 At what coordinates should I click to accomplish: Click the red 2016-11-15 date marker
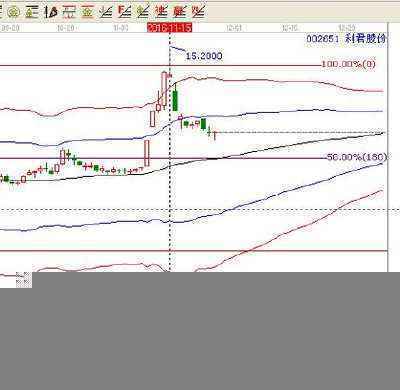pos(170,28)
